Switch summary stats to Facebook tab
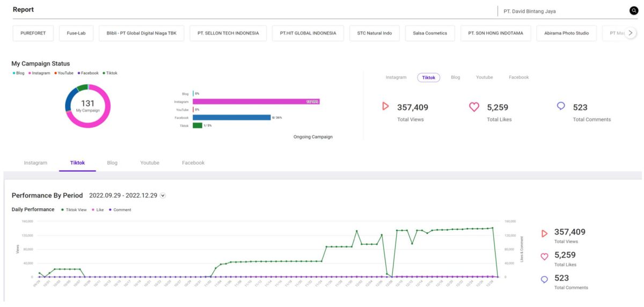Screen dimensions: 644x307 click(518, 77)
